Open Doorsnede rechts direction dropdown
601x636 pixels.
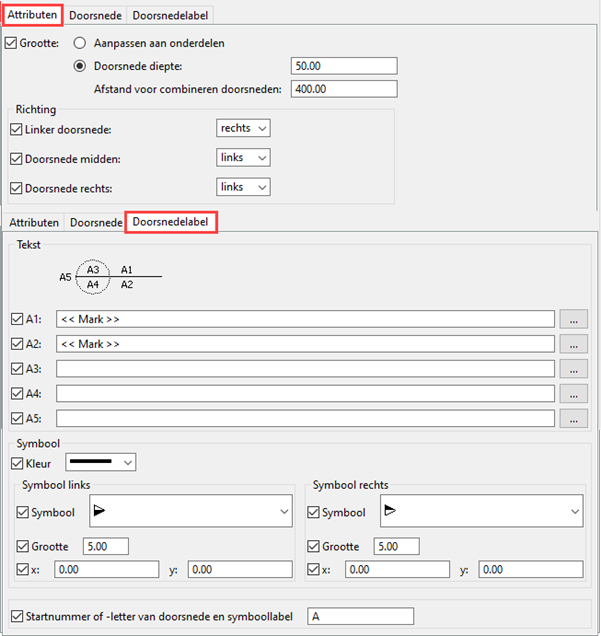[x=243, y=187]
